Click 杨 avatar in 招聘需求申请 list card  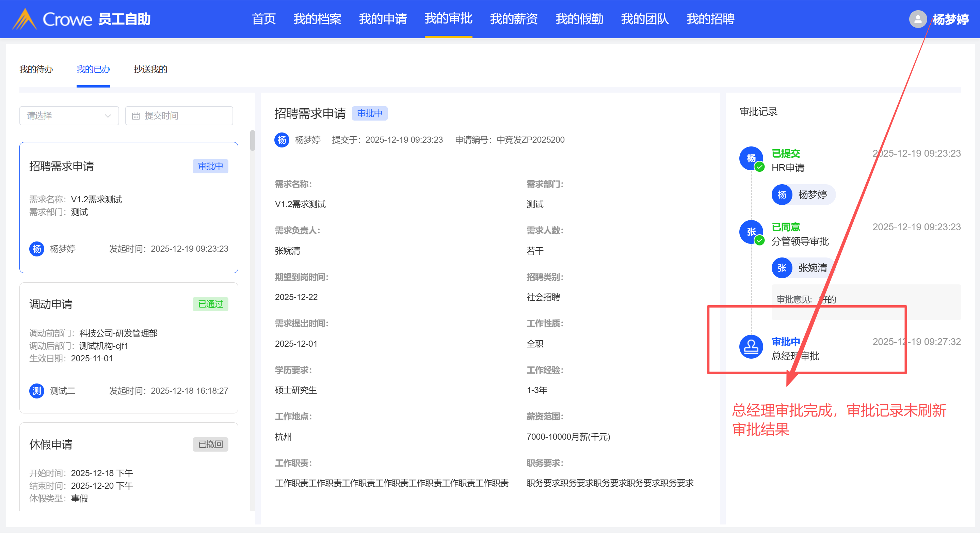point(36,249)
